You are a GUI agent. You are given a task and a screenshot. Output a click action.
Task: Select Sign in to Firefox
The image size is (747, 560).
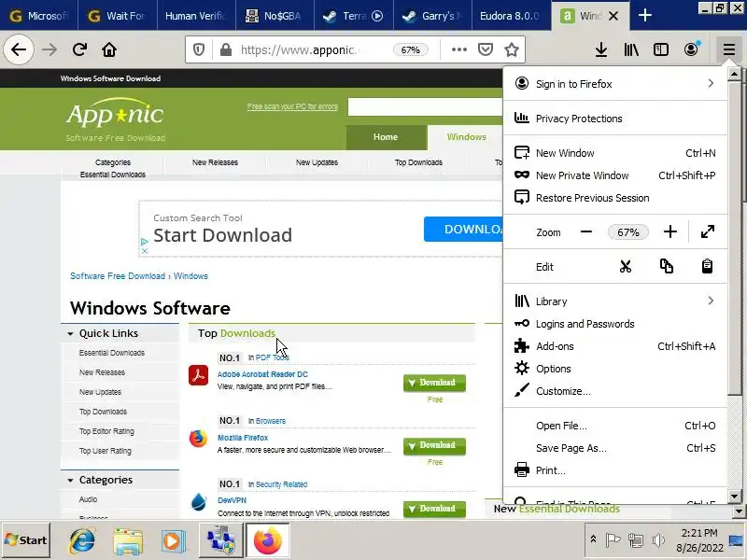point(615,84)
